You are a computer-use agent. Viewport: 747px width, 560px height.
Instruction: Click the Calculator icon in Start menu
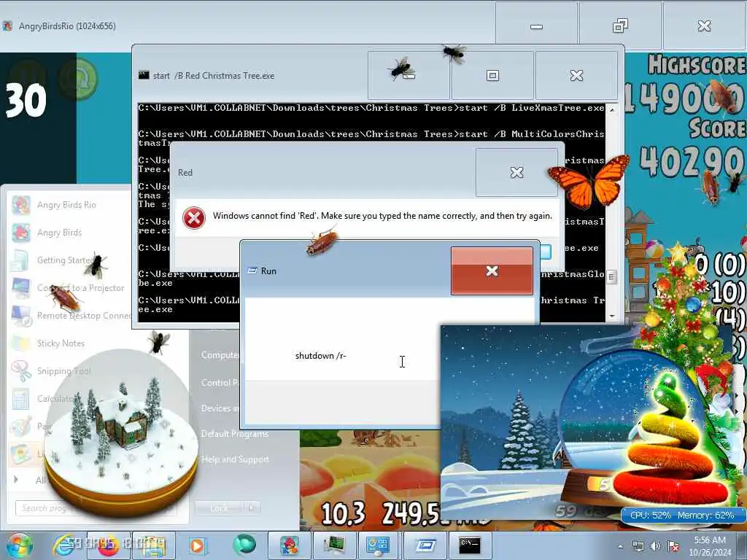click(x=21, y=399)
